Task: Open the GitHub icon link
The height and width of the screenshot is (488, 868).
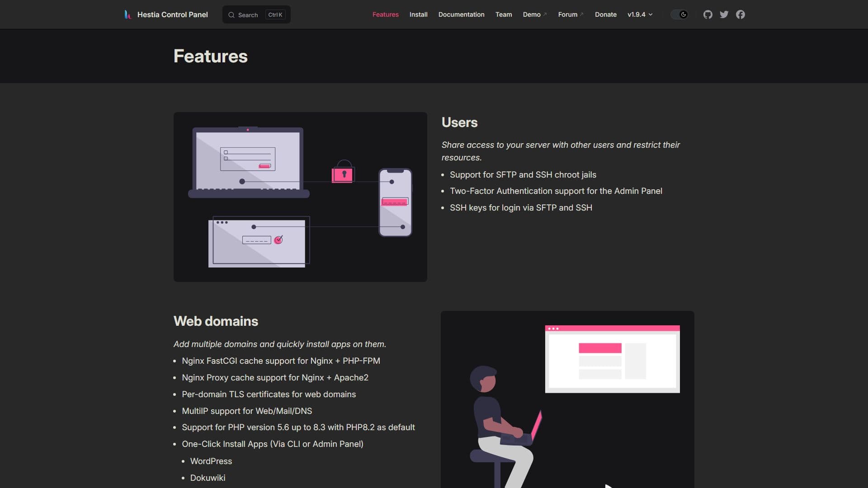Action: 708,14
